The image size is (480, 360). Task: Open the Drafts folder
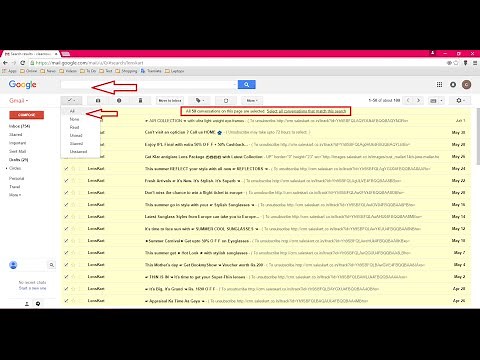[x=18, y=160]
